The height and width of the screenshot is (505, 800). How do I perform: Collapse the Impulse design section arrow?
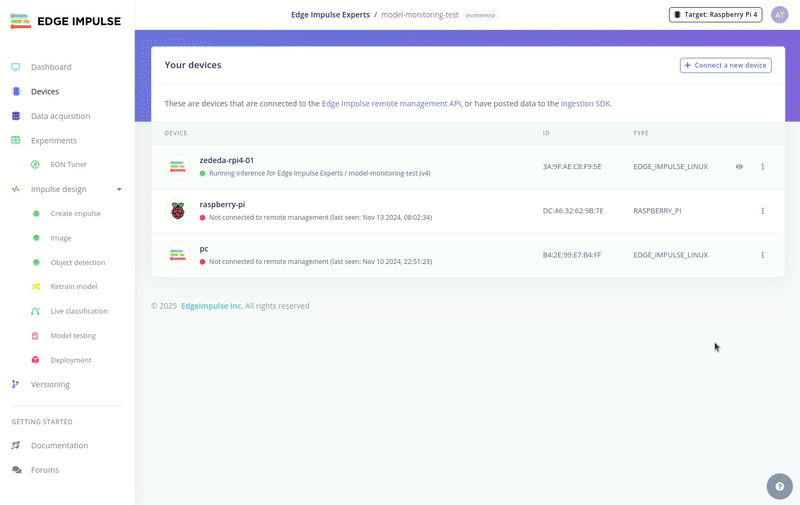[x=119, y=189]
